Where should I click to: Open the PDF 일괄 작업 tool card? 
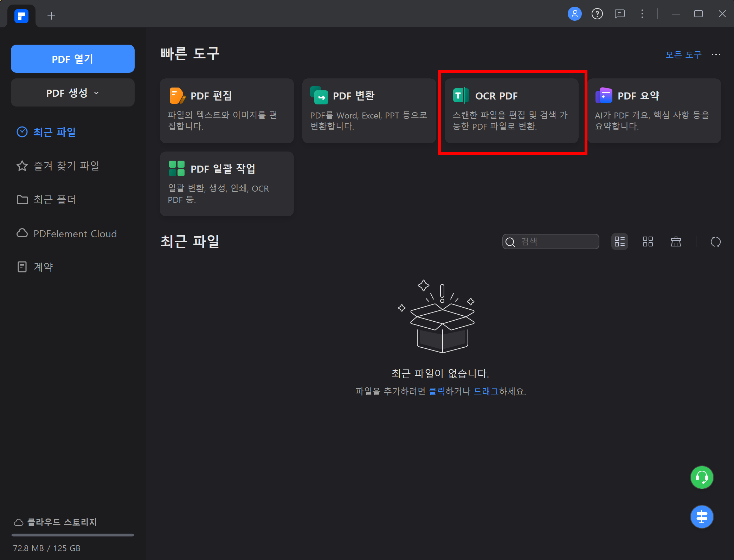pyautogui.click(x=227, y=184)
